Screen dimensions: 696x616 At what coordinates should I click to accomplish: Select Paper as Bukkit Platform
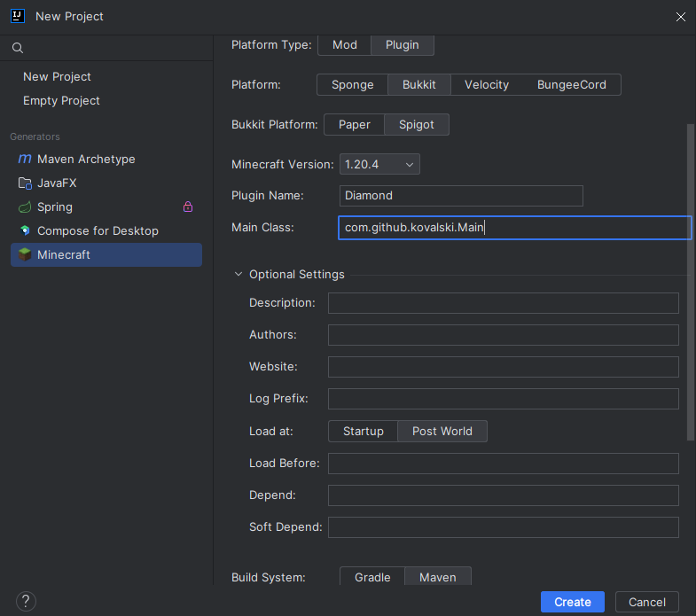point(355,125)
